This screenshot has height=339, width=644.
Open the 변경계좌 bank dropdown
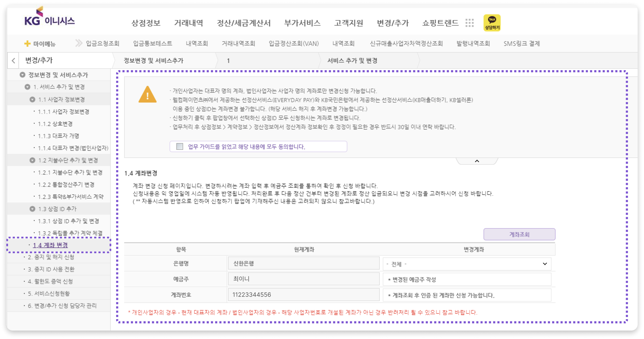[467, 264]
